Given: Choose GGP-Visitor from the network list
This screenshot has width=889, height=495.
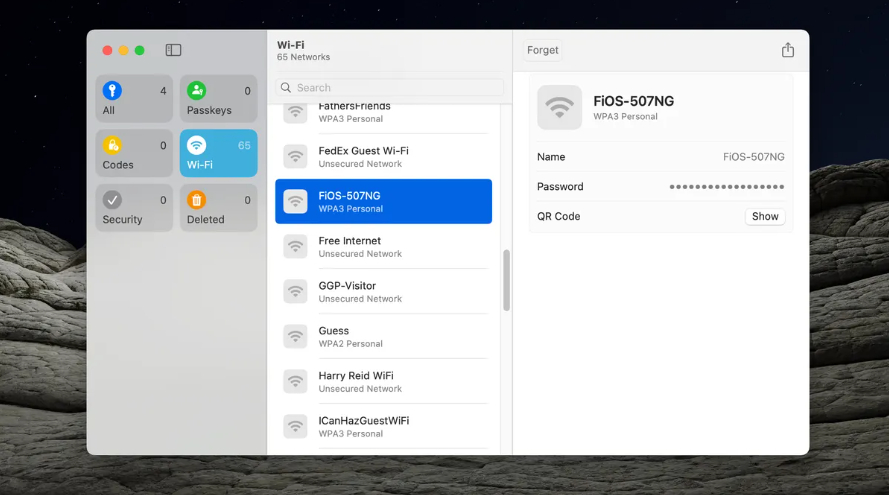Looking at the screenshot, I should pyautogui.click(x=383, y=292).
